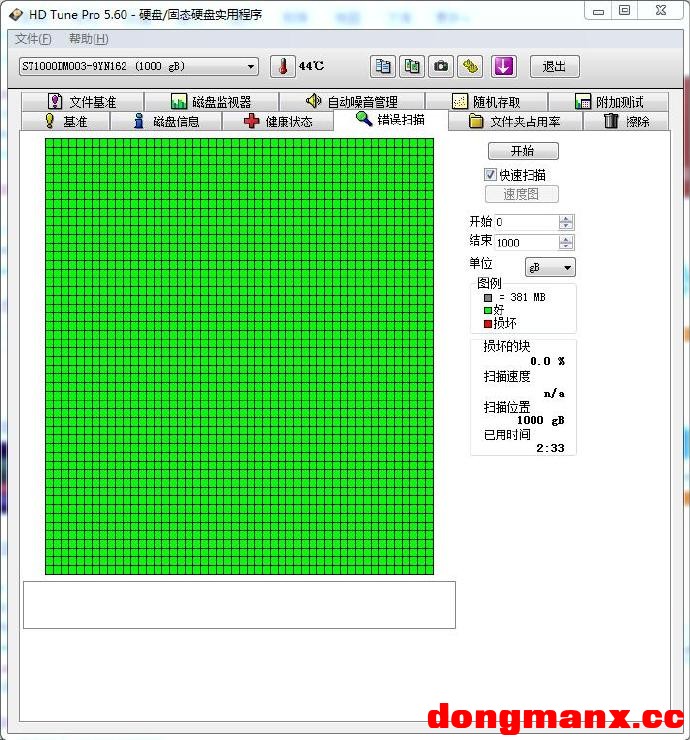Click the thermometer temperature icon
Image resolution: width=690 pixels, height=740 pixels.
tap(283, 67)
